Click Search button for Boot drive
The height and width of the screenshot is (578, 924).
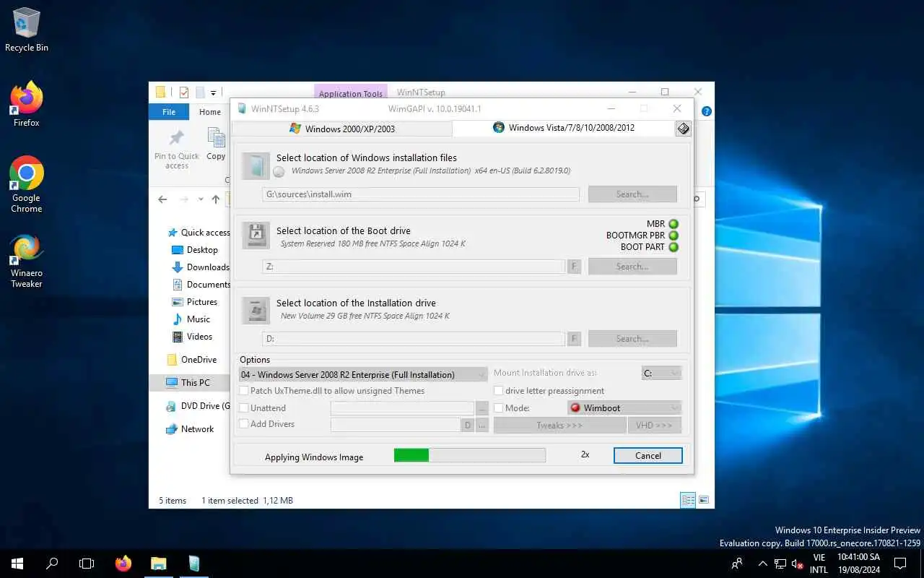click(632, 267)
